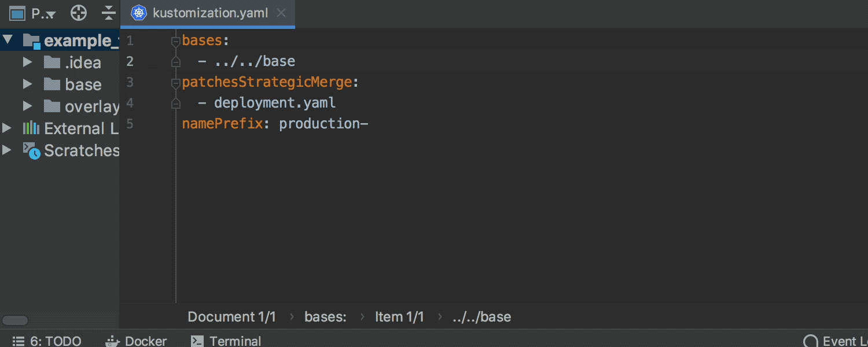Image resolution: width=868 pixels, height=347 pixels.
Task: Select the kustomization.yaml tab
Action: pyautogui.click(x=209, y=12)
